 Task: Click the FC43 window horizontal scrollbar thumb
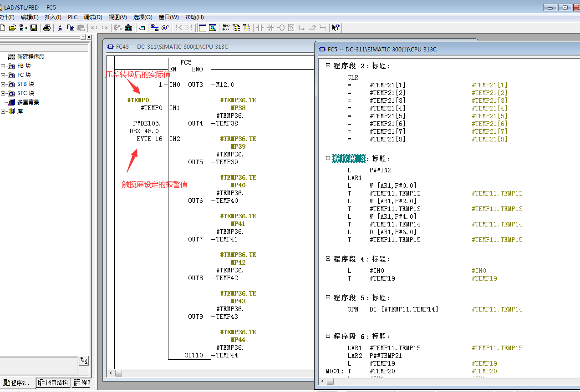tap(118, 373)
